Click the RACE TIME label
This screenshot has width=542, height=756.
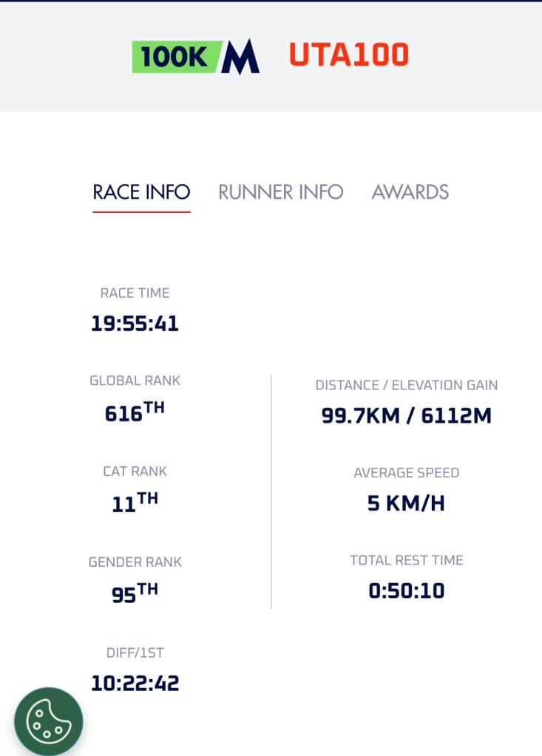135,293
